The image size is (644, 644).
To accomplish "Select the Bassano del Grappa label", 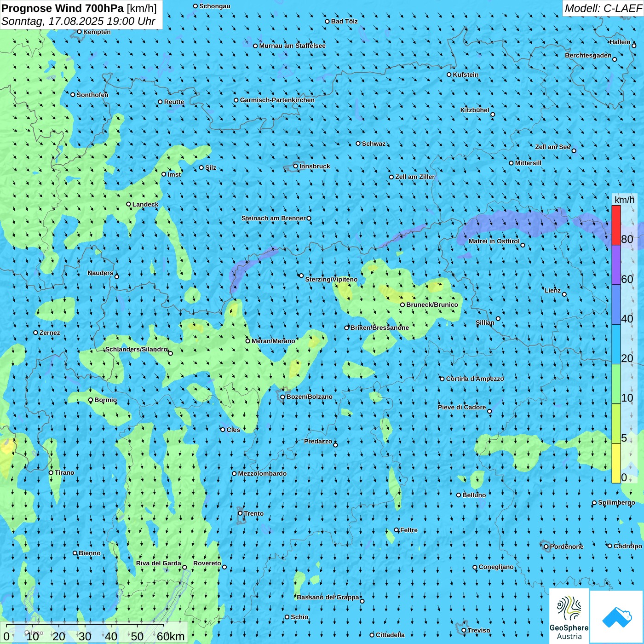I will [x=328, y=597].
